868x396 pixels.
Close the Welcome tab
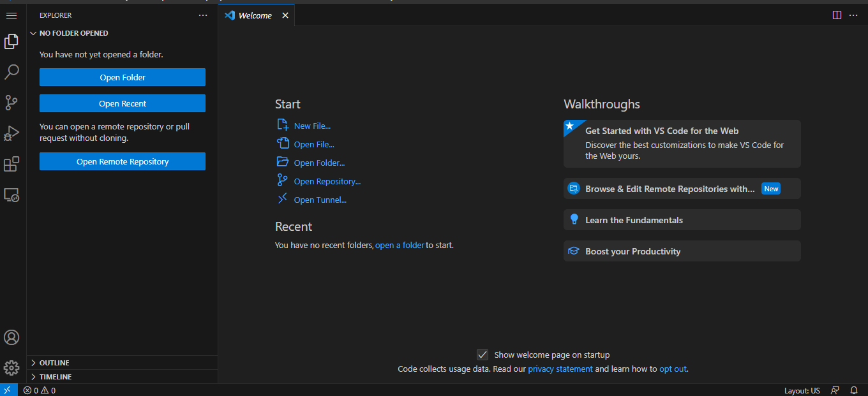click(285, 15)
